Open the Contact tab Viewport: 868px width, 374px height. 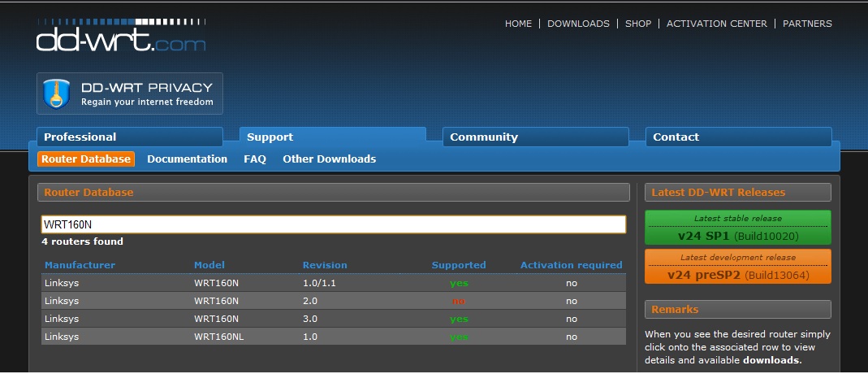tap(738, 137)
